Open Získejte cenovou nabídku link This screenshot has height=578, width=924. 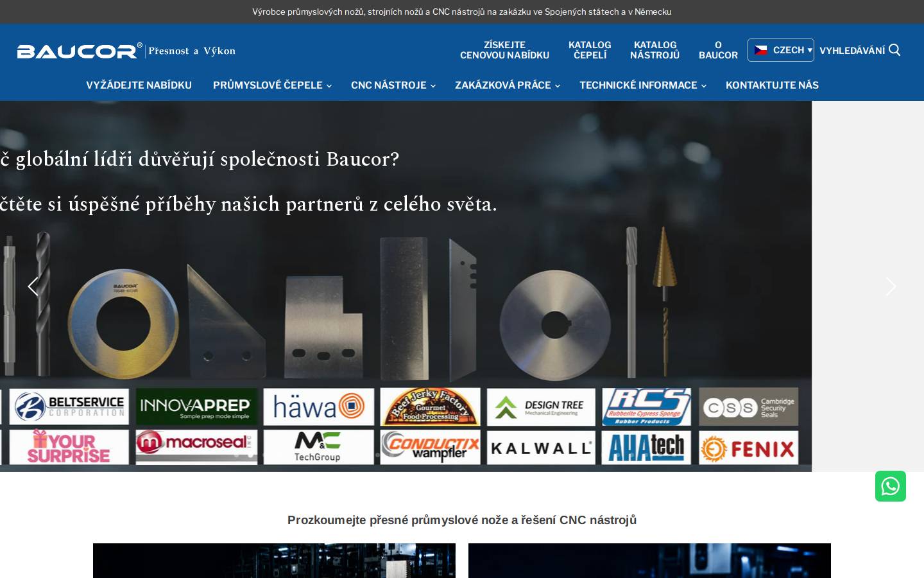pos(504,50)
